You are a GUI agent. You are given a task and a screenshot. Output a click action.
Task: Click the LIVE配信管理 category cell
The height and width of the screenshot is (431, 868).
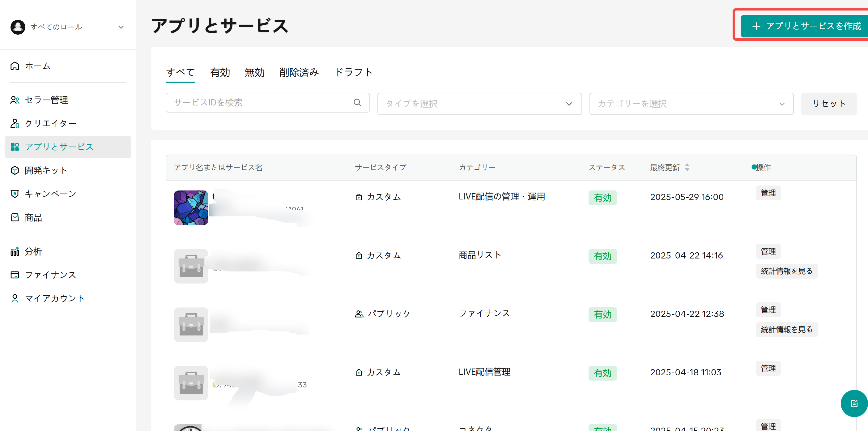(x=484, y=372)
